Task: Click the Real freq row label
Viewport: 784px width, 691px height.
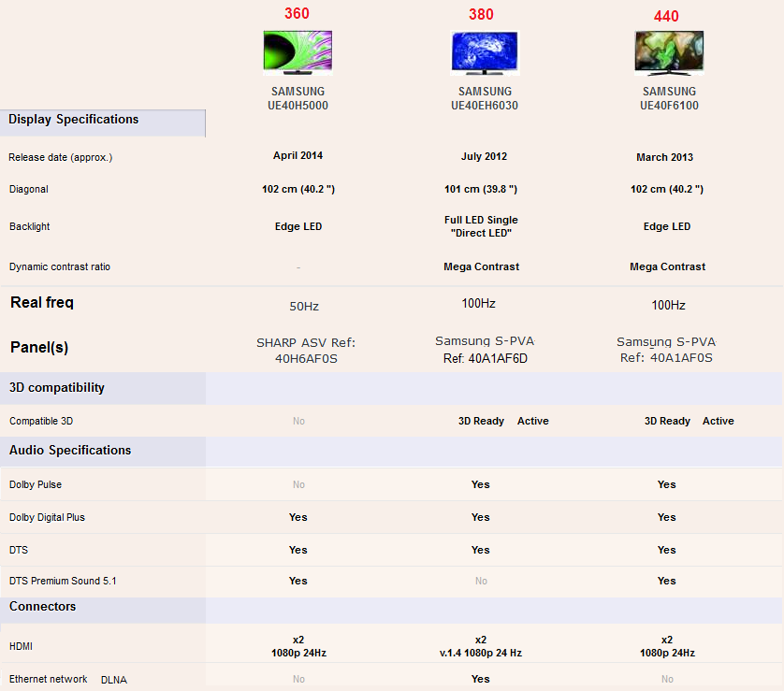Action: (42, 302)
